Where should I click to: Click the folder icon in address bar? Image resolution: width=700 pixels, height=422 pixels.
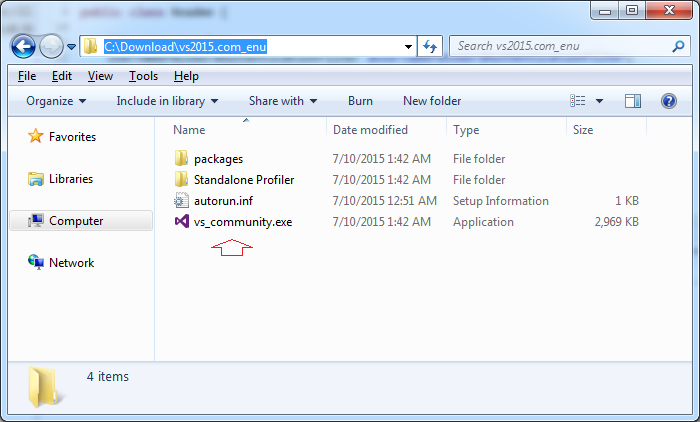(91, 46)
